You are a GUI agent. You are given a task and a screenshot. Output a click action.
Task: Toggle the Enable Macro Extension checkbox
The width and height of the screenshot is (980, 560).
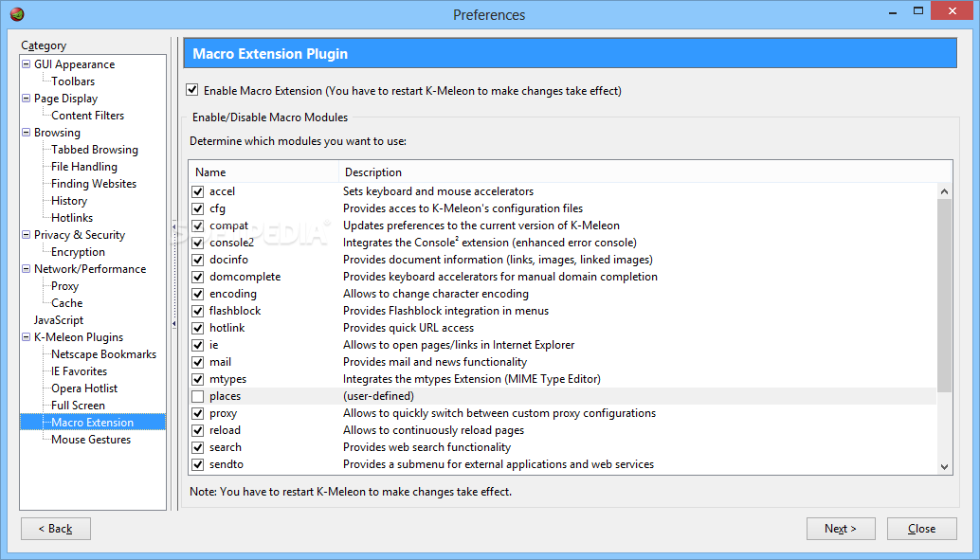191,90
